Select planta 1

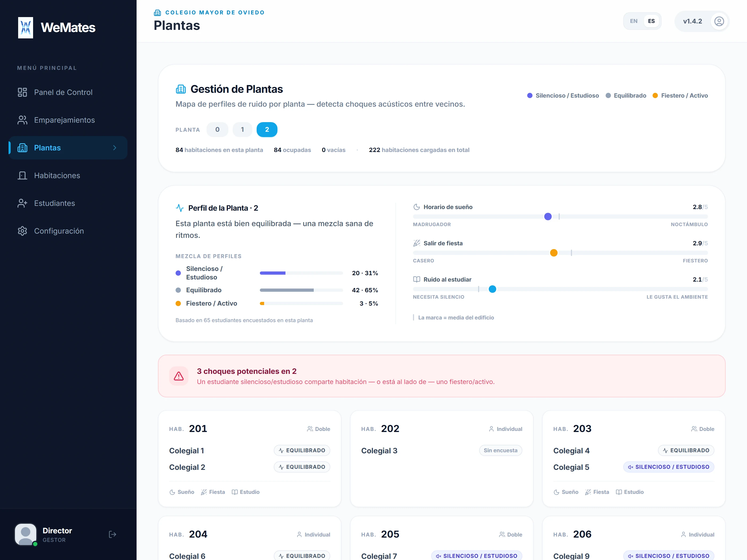pos(243,130)
